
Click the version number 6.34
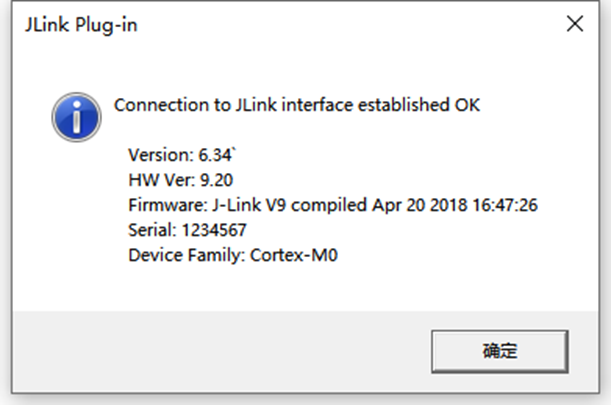point(215,155)
